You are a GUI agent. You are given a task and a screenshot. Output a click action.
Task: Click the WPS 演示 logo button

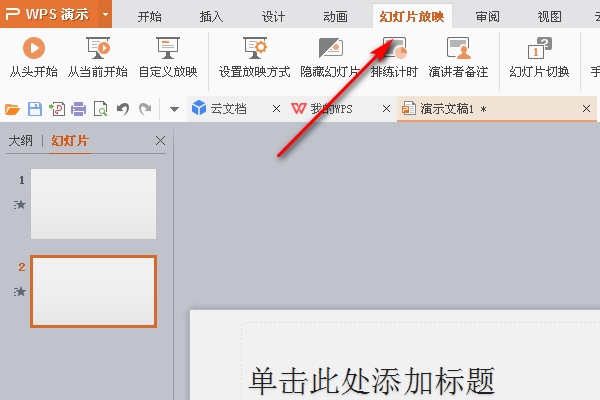tap(49, 14)
